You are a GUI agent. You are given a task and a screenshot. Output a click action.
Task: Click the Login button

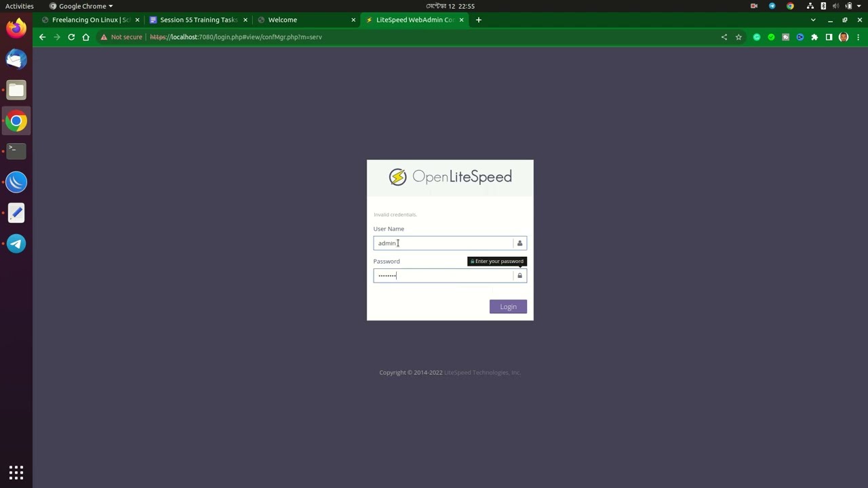pyautogui.click(x=508, y=307)
